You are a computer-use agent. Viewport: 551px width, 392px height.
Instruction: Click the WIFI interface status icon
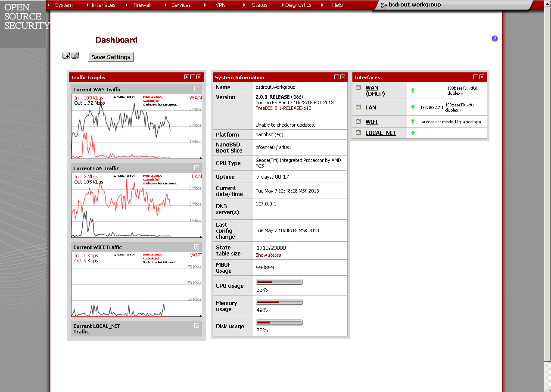tap(358, 121)
